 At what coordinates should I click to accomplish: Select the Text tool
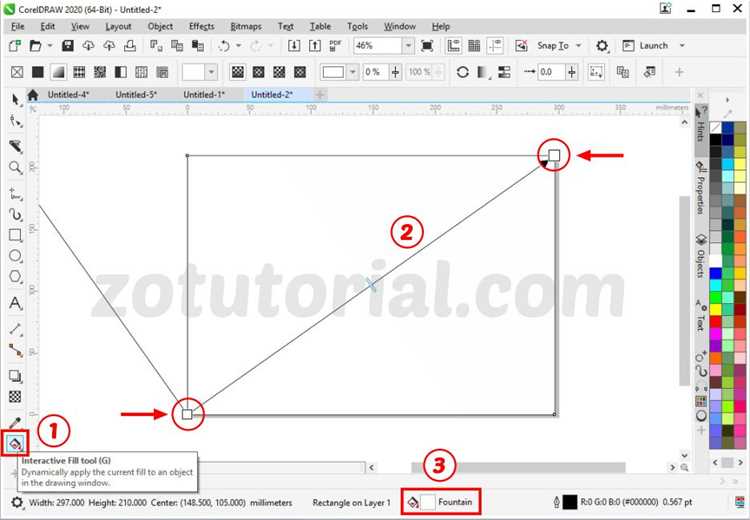15,303
